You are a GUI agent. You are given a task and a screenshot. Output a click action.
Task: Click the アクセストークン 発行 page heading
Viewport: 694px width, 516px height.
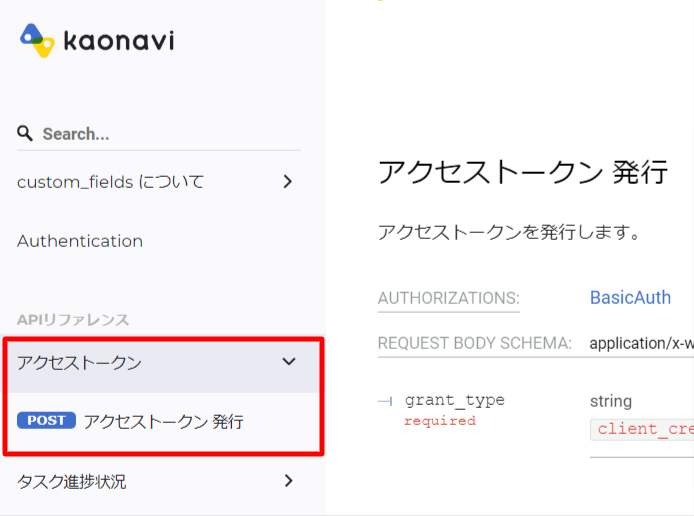tap(522, 172)
